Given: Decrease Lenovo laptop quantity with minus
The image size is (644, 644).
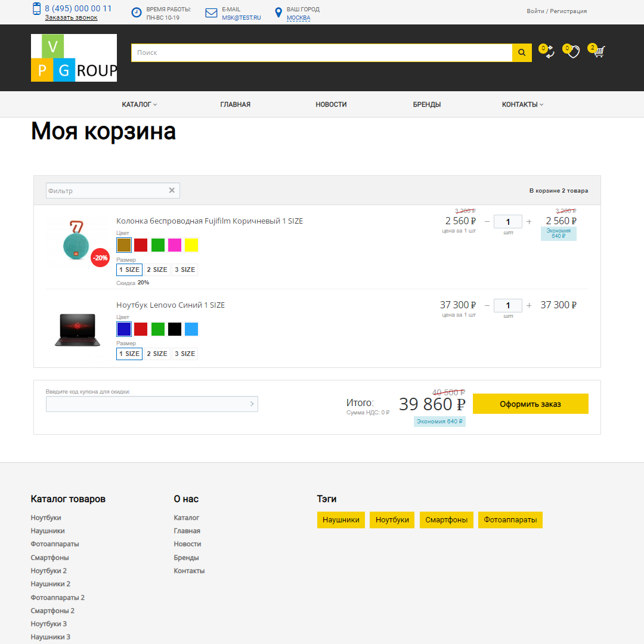Looking at the screenshot, I should click(487, 305).
